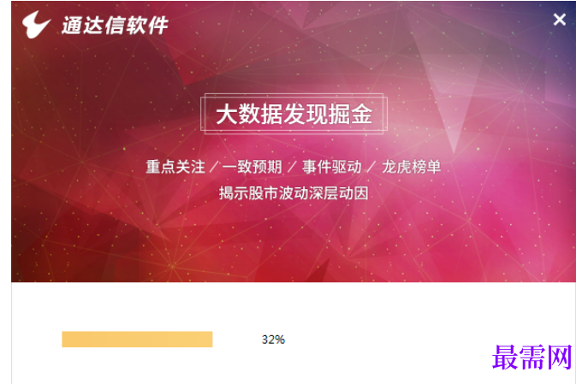
Task: Click the white 通达信 swoosh logo icon
Action: (36, 24)
